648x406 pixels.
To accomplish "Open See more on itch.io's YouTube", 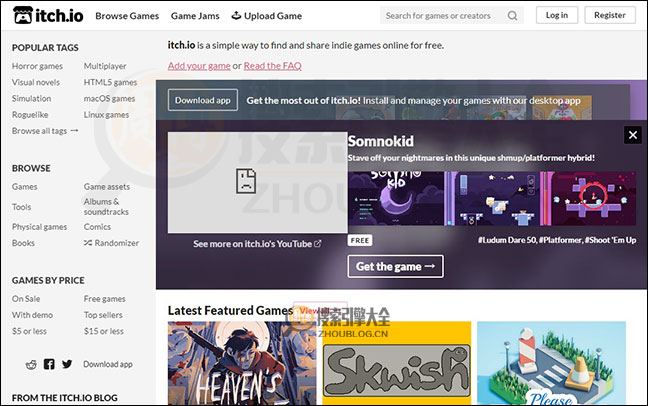I will 257,244.
